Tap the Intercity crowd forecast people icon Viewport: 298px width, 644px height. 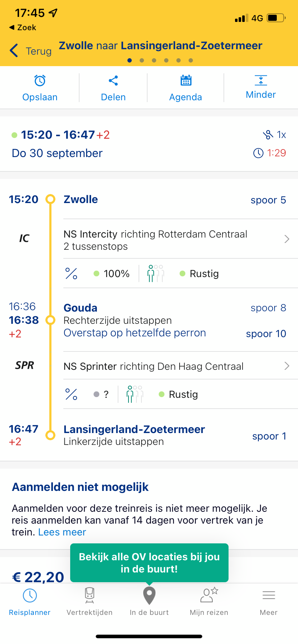pyautogui.click(x=155, y=273)
